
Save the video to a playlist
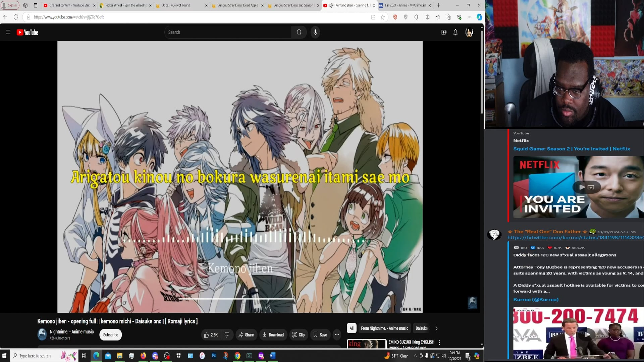(320, 335)
